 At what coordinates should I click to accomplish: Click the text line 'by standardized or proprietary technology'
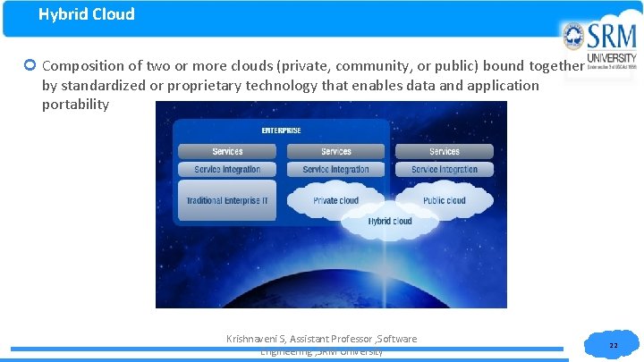click(x=291, y=86)
